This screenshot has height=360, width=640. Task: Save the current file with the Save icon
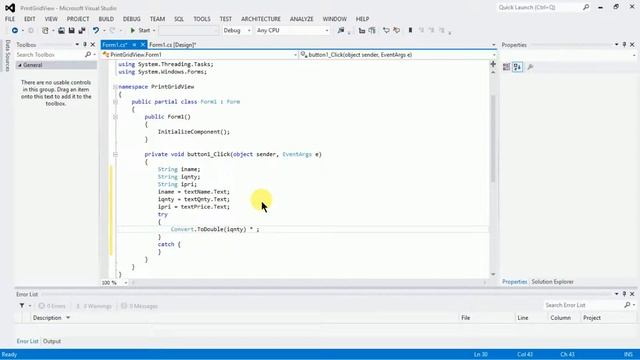point(71,31)
